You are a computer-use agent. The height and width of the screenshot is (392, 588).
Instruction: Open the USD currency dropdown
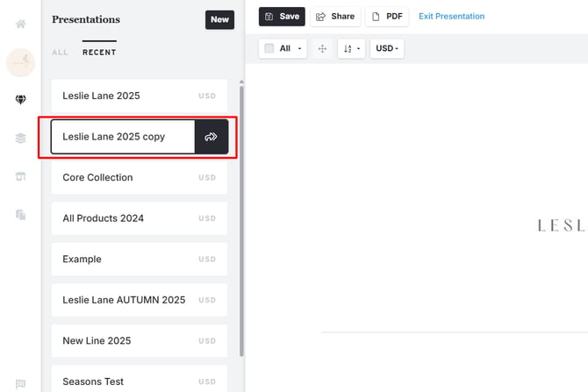(386, 48)
